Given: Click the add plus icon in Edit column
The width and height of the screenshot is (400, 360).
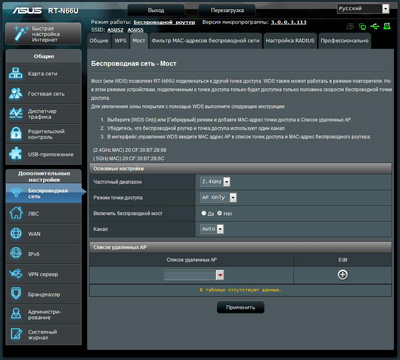Looking at the screenshot, I should coord(343,275).
